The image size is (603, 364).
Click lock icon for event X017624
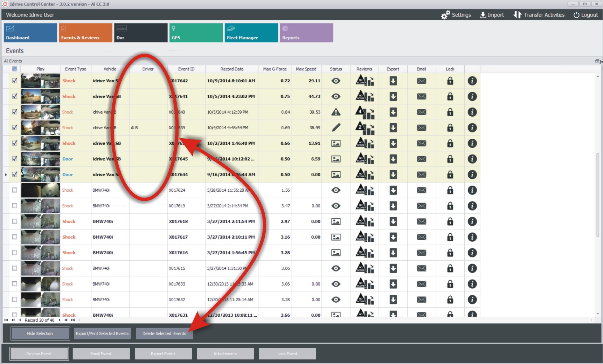(x=450, y=190)
